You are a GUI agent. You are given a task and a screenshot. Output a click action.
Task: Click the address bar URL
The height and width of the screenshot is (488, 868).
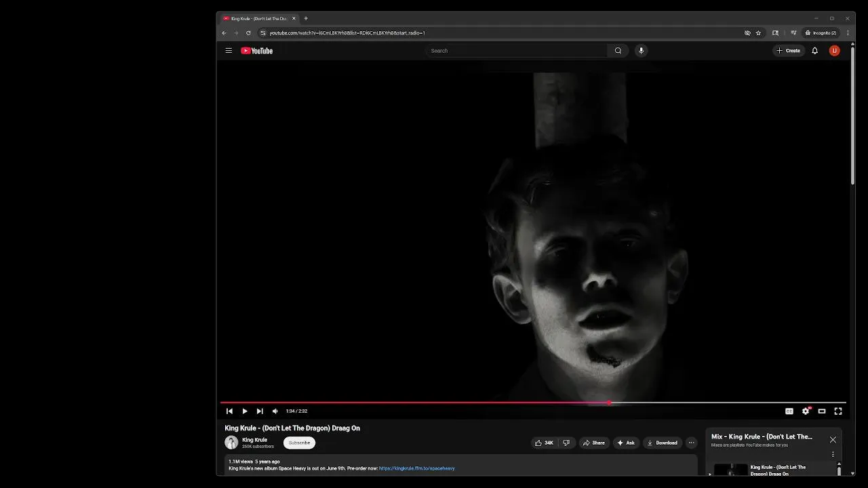[x=347, y=33]
